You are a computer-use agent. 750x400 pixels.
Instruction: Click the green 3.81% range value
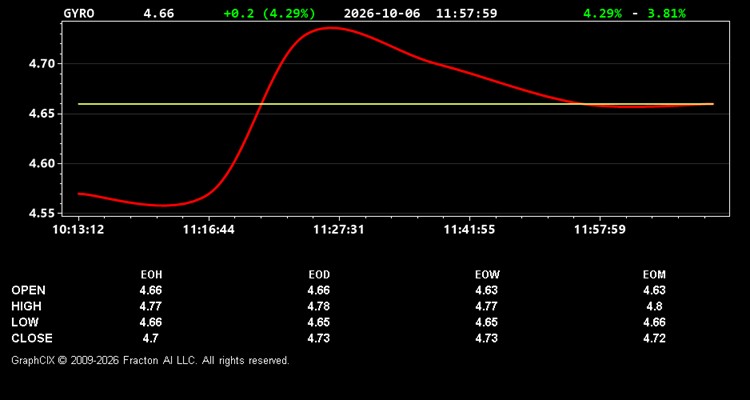click(666, 13)
